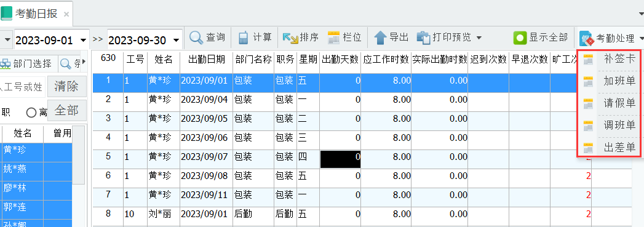644x227 pixels.
Task: Click the green icon beside 显示全部
Action: click(x=520, y=38)
